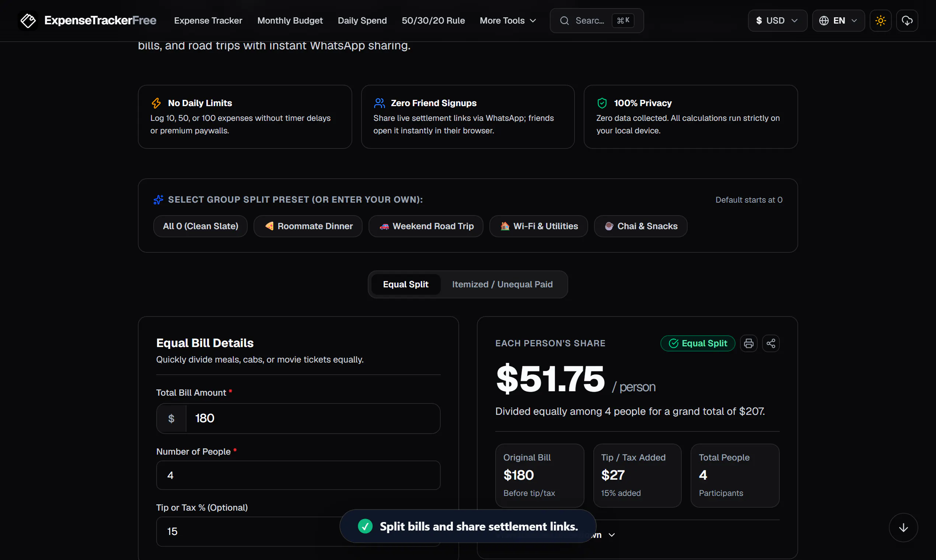Click the 'Split bills and share settlement links' toast

(x=468, y=526)
